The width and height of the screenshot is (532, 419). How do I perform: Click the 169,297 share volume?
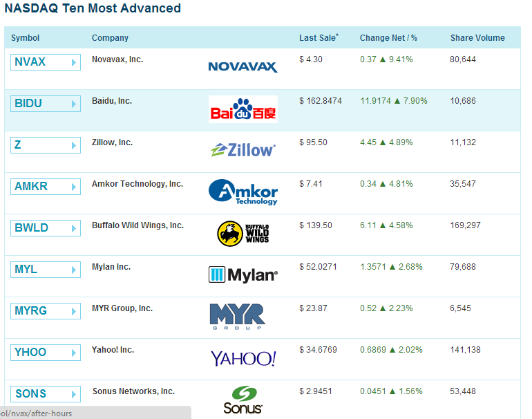465,225
